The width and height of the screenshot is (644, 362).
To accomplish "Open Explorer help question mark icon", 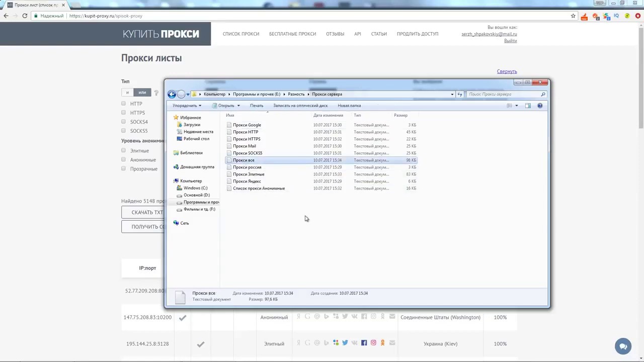I will pos(540,106).
